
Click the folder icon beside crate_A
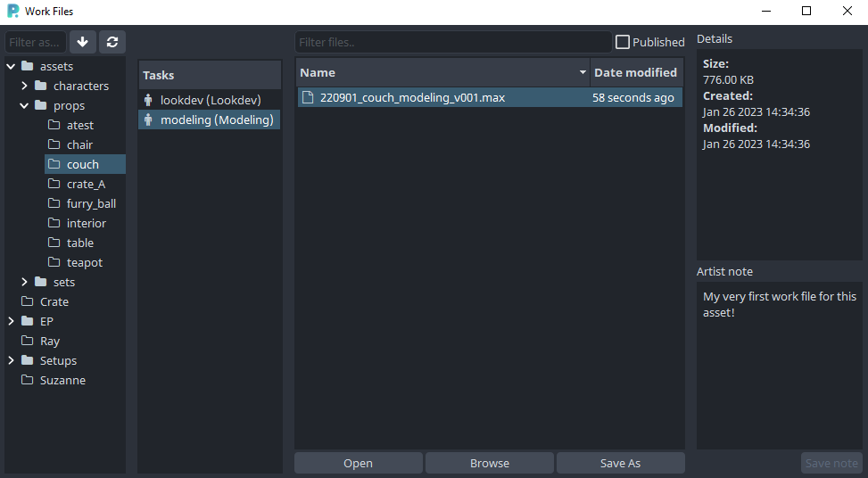coord(54,184)
